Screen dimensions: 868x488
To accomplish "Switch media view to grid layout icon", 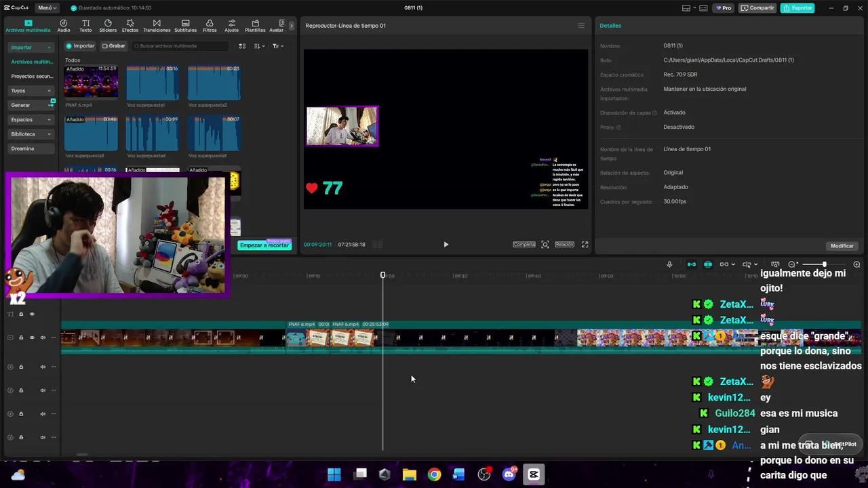I will point(242,46).
